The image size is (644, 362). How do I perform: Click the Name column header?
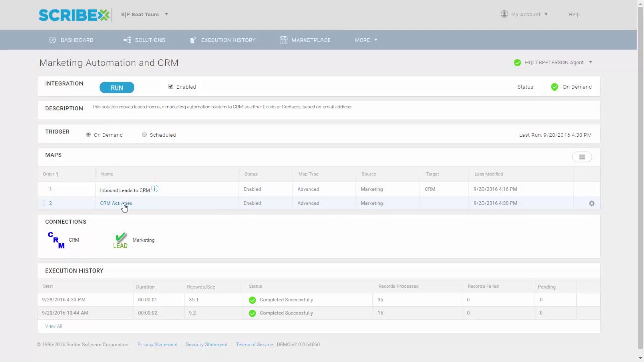pos(107,174)
